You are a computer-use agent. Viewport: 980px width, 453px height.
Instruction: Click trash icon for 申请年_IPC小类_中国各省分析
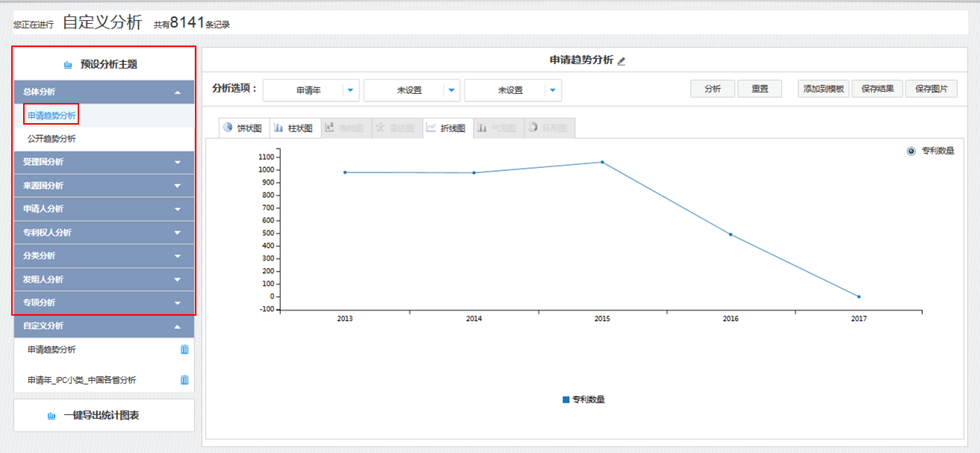pyautogui.click(x=184, y=380)
